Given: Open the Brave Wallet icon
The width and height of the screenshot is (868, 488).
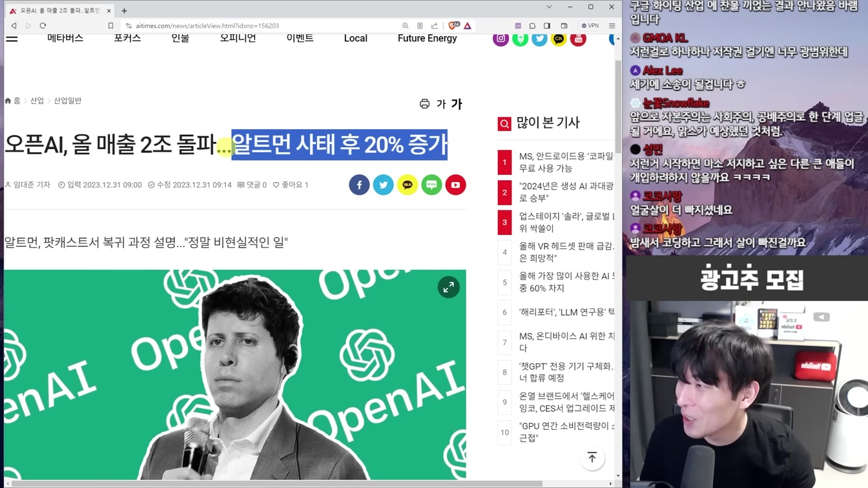Looking at the screenshot, I should point(564,26).
